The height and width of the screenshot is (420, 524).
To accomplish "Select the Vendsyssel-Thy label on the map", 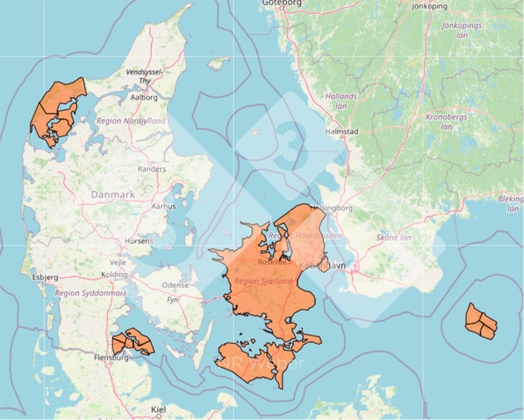I will (144, 76).
